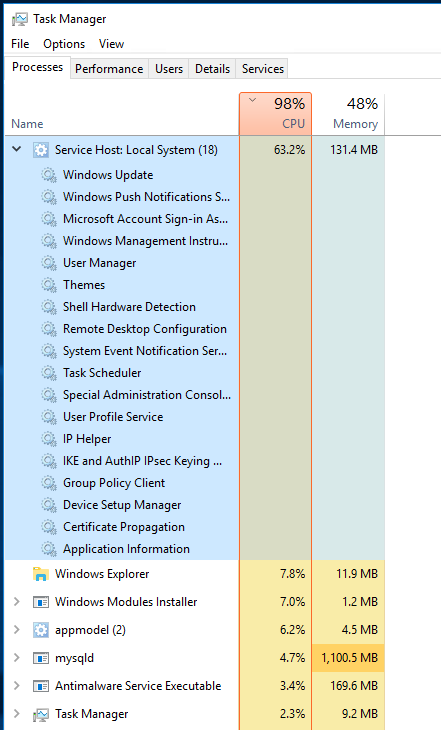Expand the Windows Modules Installer process
This screenshot has width=441, height=730.
click(17, 602)
